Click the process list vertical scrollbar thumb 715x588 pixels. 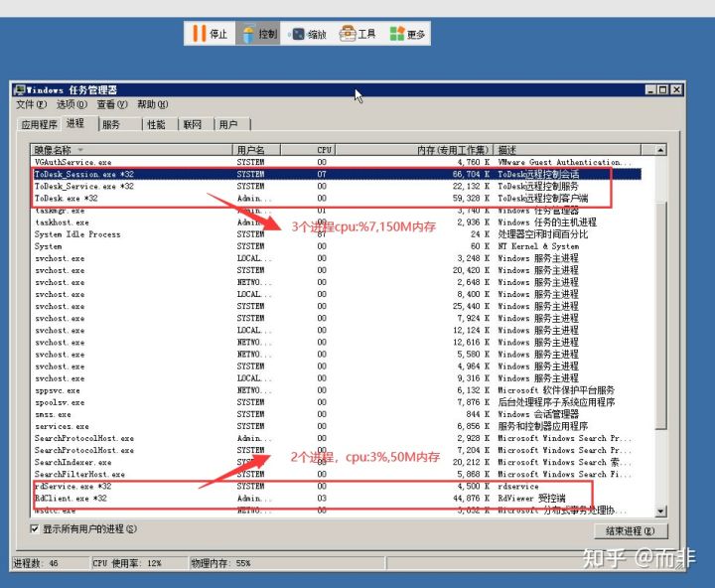[x=660, y=315]
